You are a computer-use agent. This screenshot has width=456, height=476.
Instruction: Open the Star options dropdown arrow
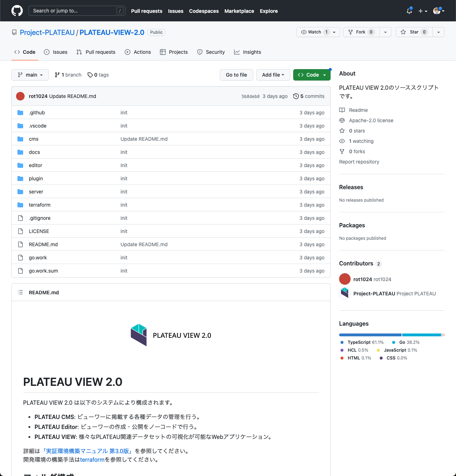pos(438,32)
